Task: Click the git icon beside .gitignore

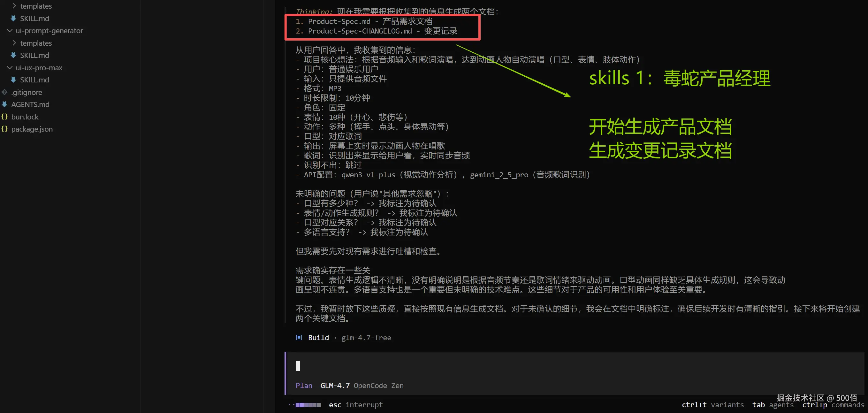Action: [x=4, y=92]
